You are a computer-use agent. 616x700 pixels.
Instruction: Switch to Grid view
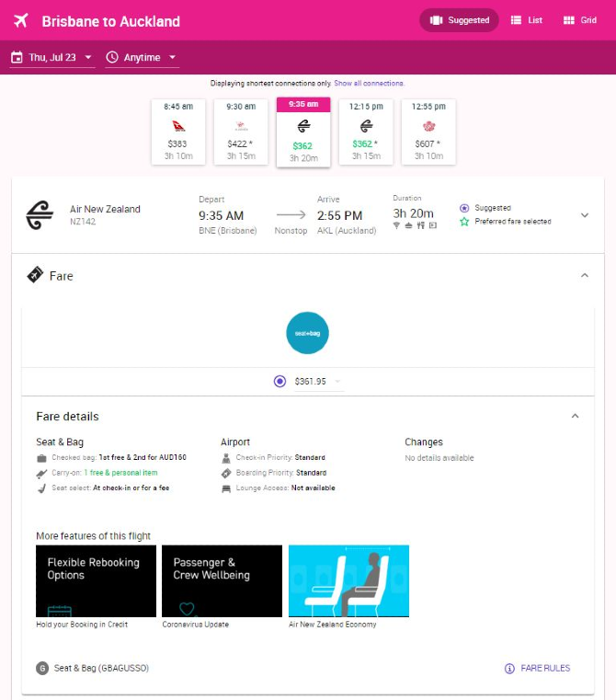pyautogui.click(x=580, y=20)
